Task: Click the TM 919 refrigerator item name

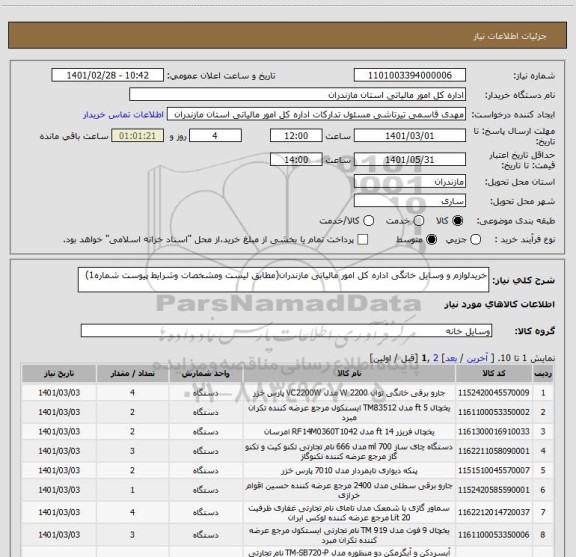Action: pyautogui.click(x=349, y=535)
